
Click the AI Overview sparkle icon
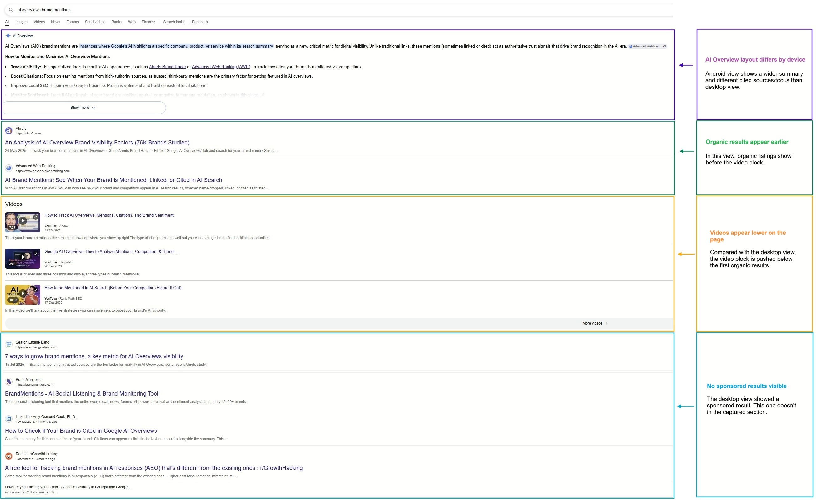click(8, 36)
